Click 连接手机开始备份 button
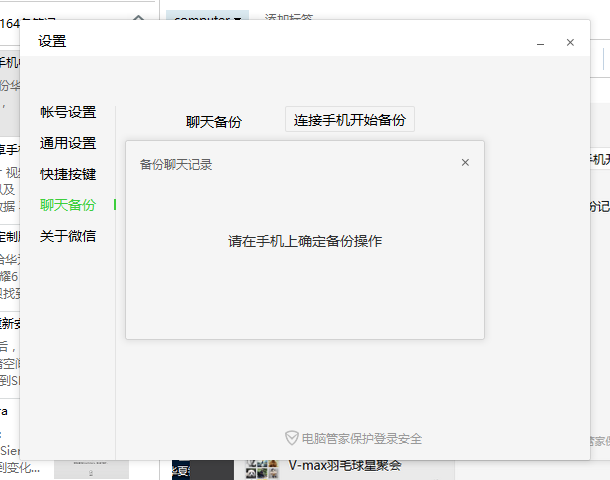Viewport: 610px width, 480px height. coord(350,119)
